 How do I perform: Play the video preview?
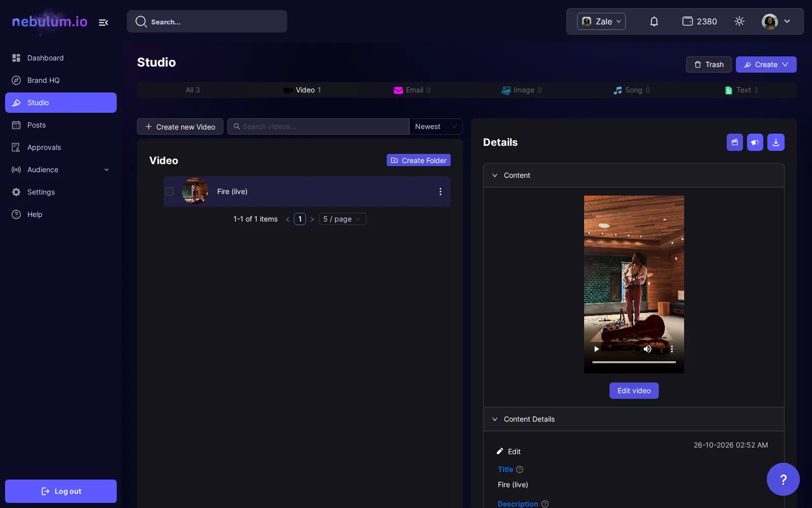point(597,349)
